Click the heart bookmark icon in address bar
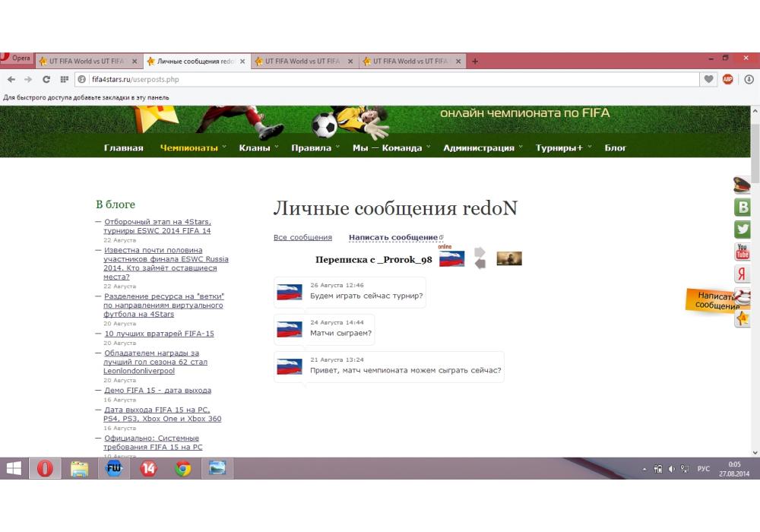This screenshot has width=760, height=532. [x=708, y=79]
